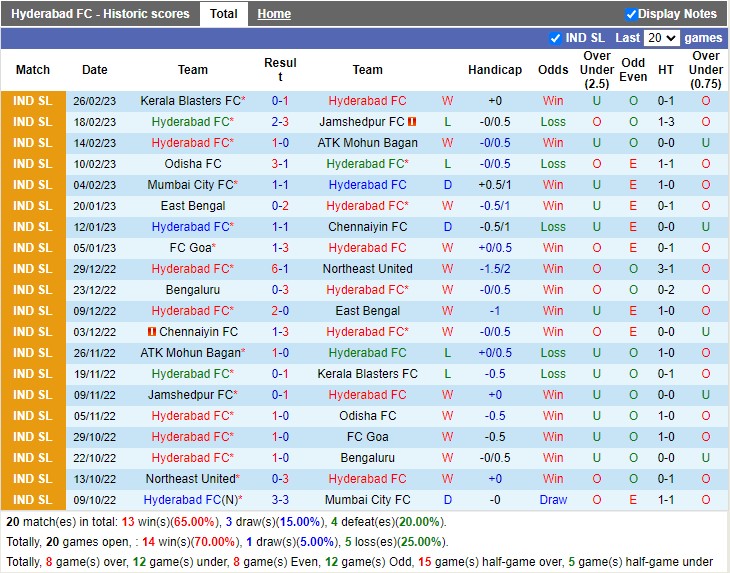Open the Last 20 games dropdown
The image size is (730, 573).
661,38
